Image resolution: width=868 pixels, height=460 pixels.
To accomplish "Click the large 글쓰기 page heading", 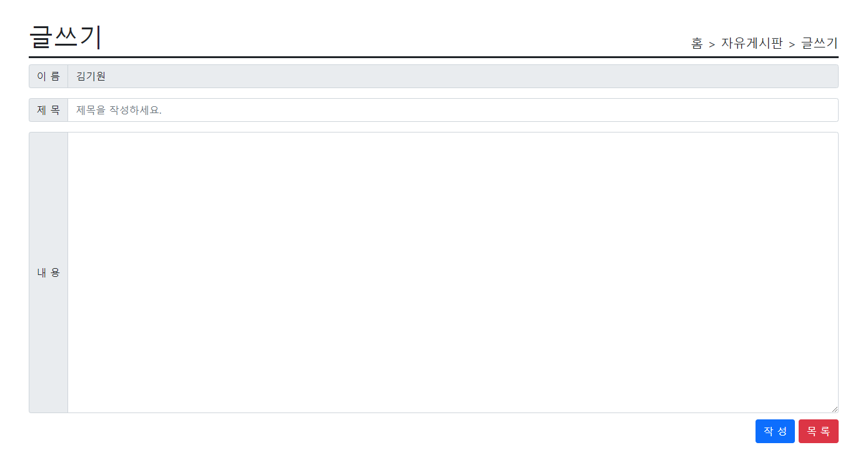I will [65, 37].
